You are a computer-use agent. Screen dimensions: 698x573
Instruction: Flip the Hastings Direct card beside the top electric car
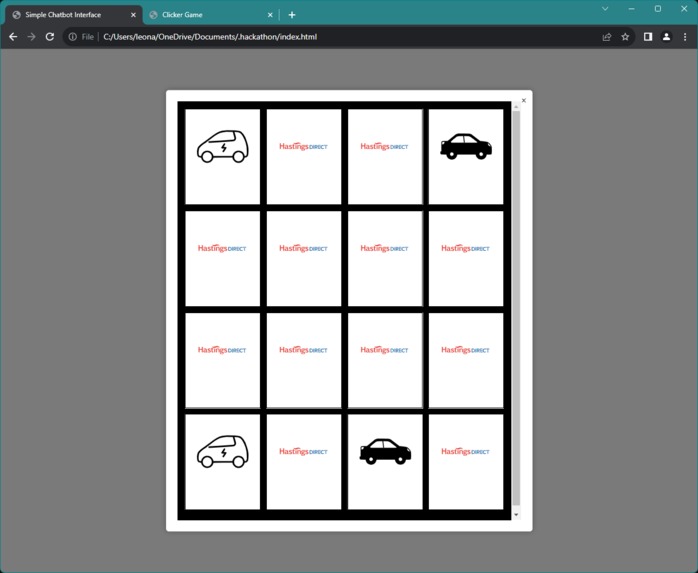click(304, 157)
